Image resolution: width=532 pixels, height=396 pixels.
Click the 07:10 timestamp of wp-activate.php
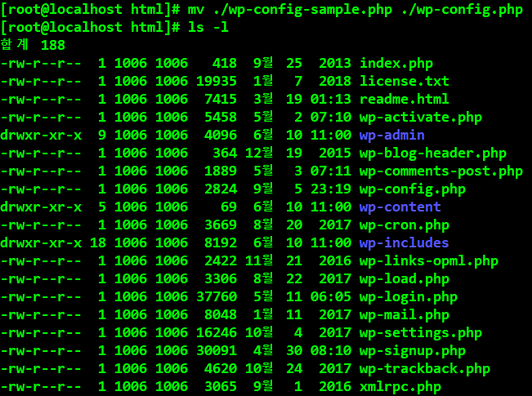pos(331,118)
